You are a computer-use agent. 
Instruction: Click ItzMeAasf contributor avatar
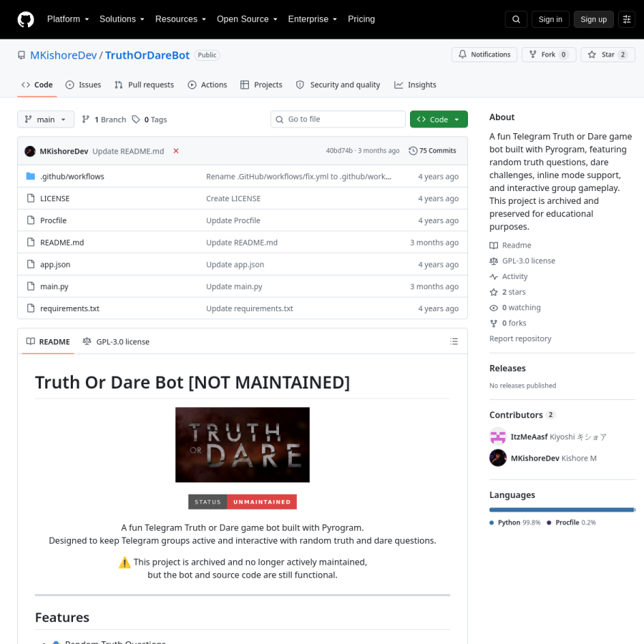coord(498,436)
